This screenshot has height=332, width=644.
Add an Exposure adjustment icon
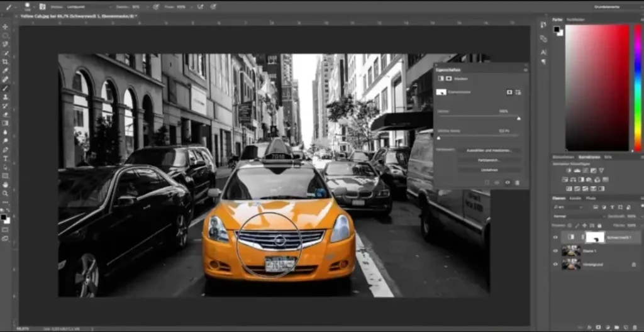pos(594,170)
